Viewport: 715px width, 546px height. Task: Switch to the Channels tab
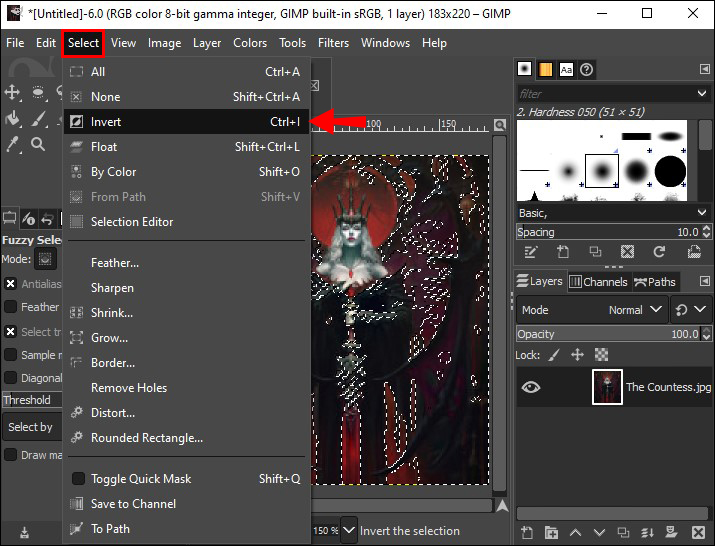tap(598, 282)
